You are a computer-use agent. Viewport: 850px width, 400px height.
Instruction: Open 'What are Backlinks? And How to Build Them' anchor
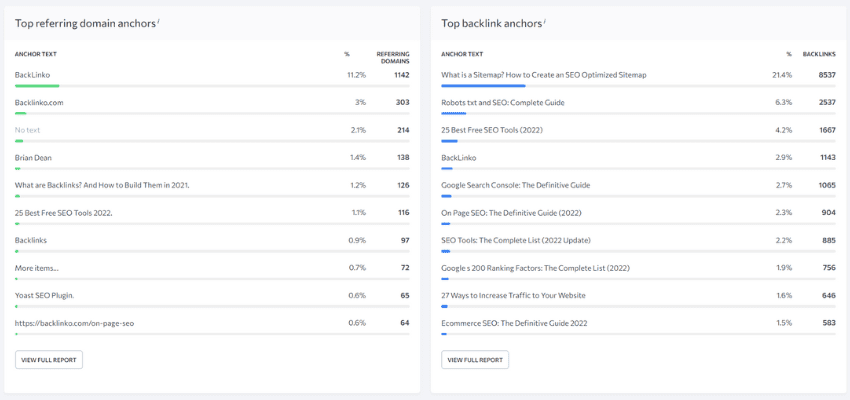[102, 185]
